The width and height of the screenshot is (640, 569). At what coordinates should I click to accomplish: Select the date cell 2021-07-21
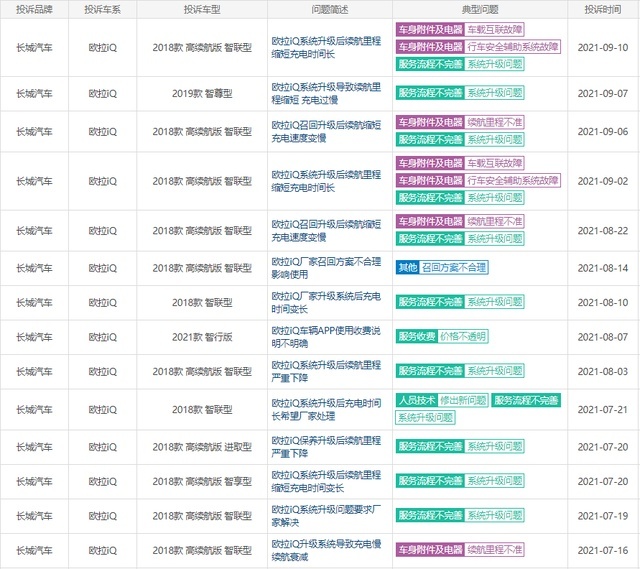[x=603, y=409]
